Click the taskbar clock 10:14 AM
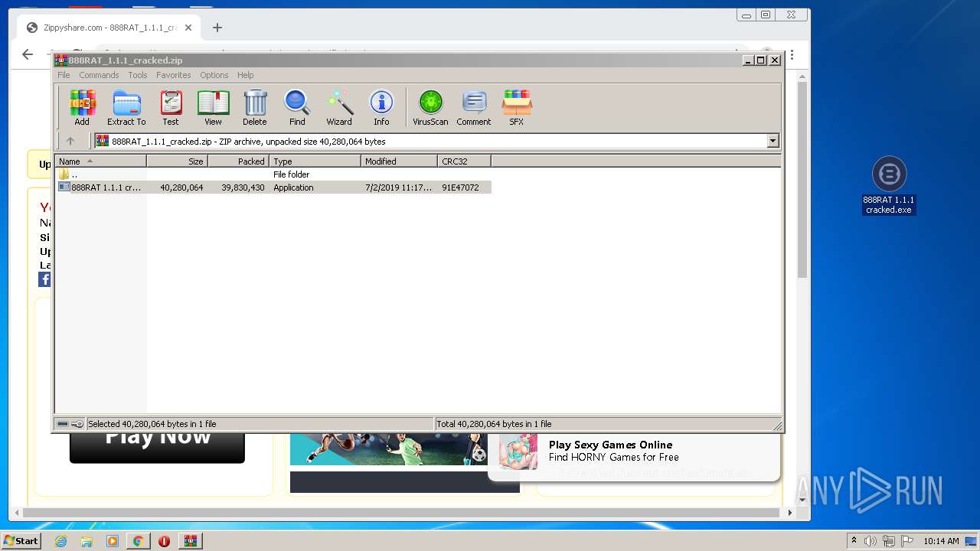The height and width of the screenshot is (551, 980). pos(941,541)
